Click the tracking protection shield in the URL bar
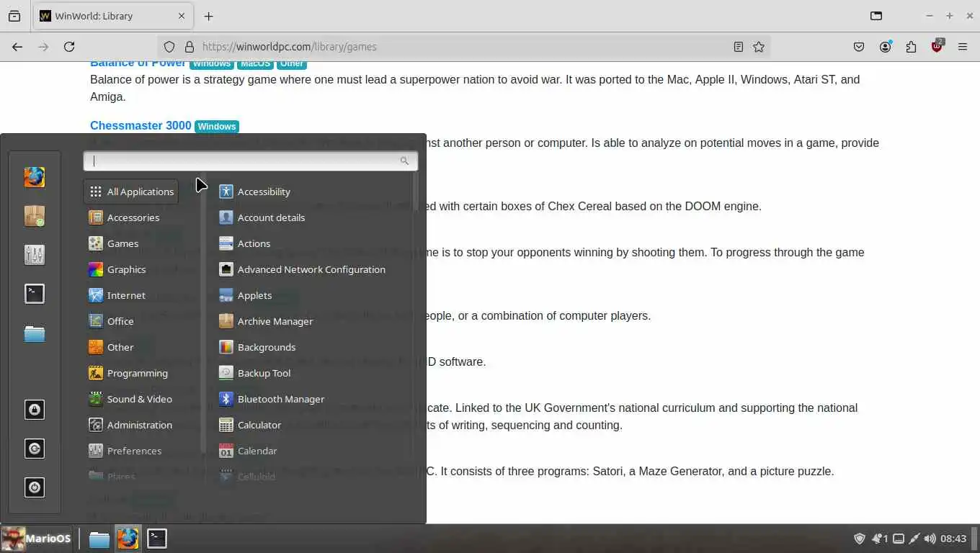The width and height of the screenshot is (980, 553). [x=169, y=47]
